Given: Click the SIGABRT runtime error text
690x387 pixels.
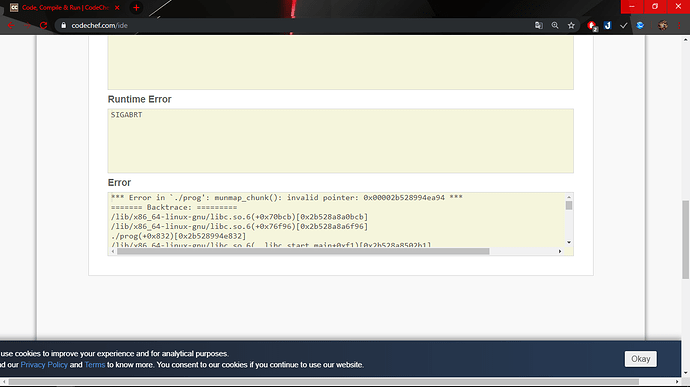Looking at the screenshot, I should click(x=126, y=115).
